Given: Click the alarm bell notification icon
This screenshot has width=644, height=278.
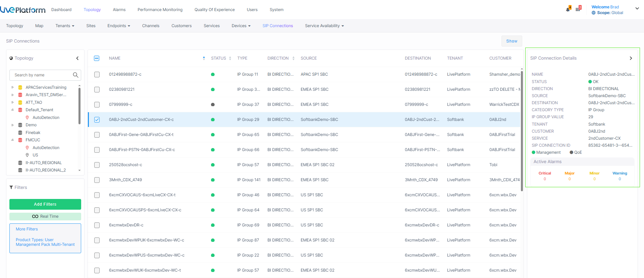Looking at the screenshot, I should pyautogui.click(x=568, y=9).
